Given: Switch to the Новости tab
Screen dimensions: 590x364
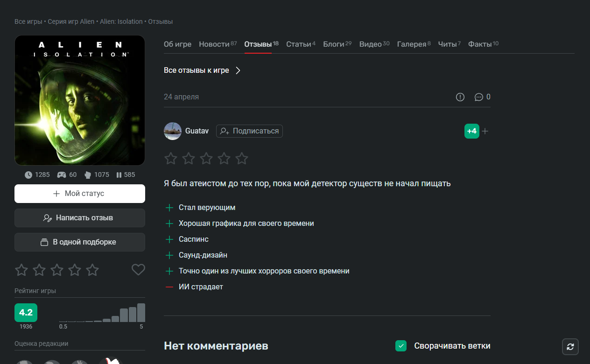Looking at the screenshot, I should coord(218,44).
